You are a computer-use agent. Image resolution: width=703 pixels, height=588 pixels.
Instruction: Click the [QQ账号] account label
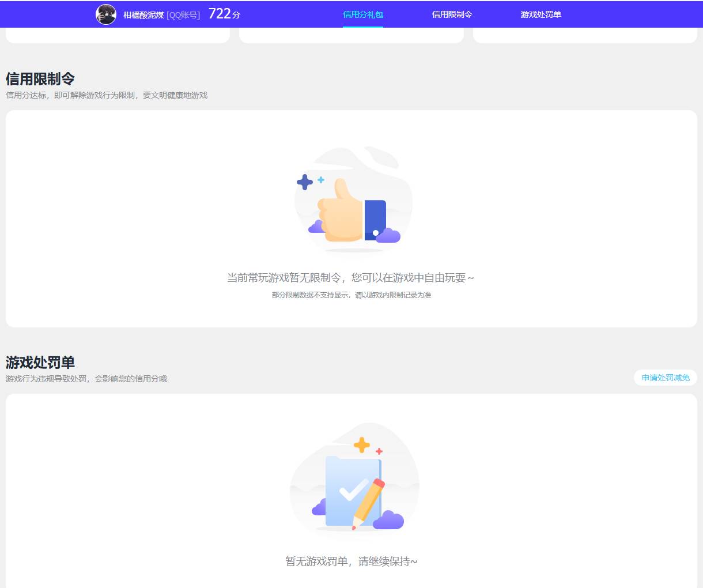tap(182, 14)
